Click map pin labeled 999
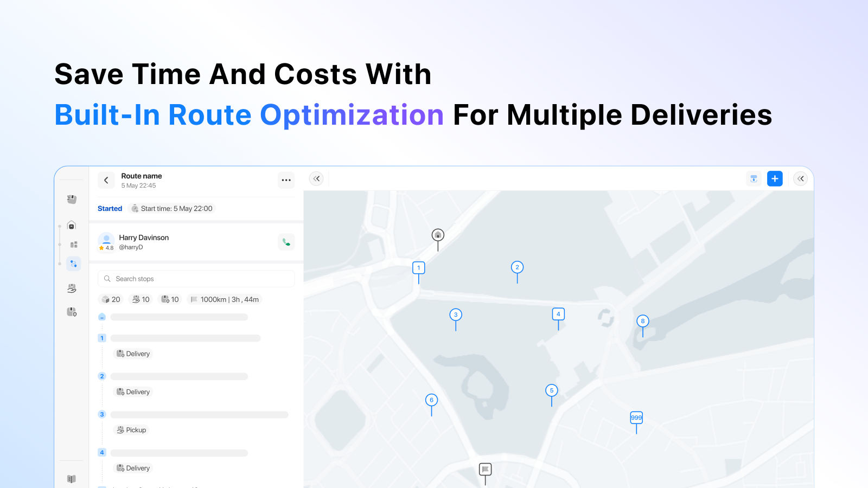This screenshot has height=488, width=868. tap(636, 418)
